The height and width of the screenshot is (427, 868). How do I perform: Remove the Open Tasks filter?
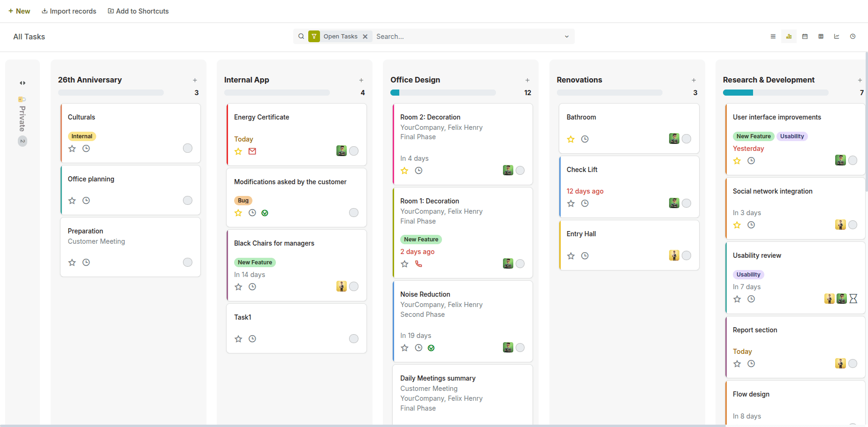click(365, 36)
